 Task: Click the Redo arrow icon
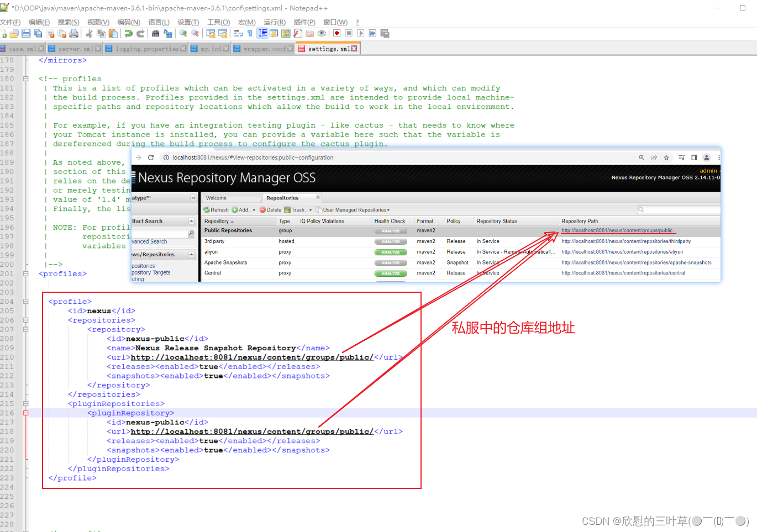click(x=140, y=33)
